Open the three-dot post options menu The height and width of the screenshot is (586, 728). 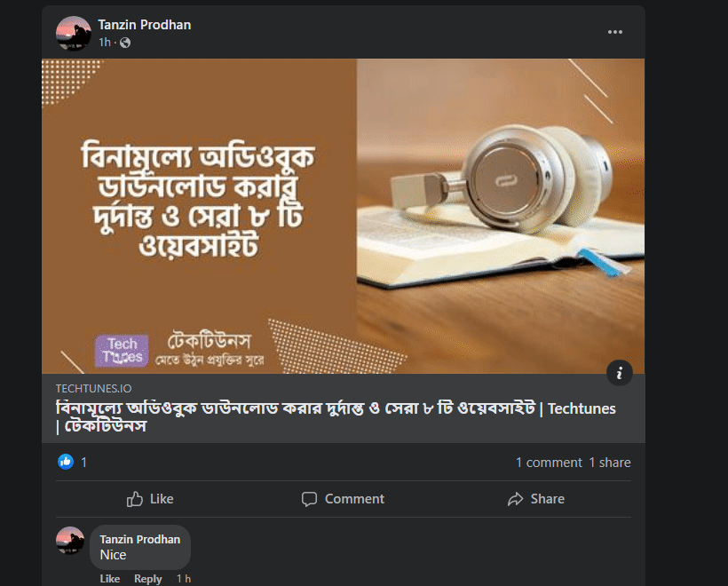pyautogui.click(x=614, y=32)
